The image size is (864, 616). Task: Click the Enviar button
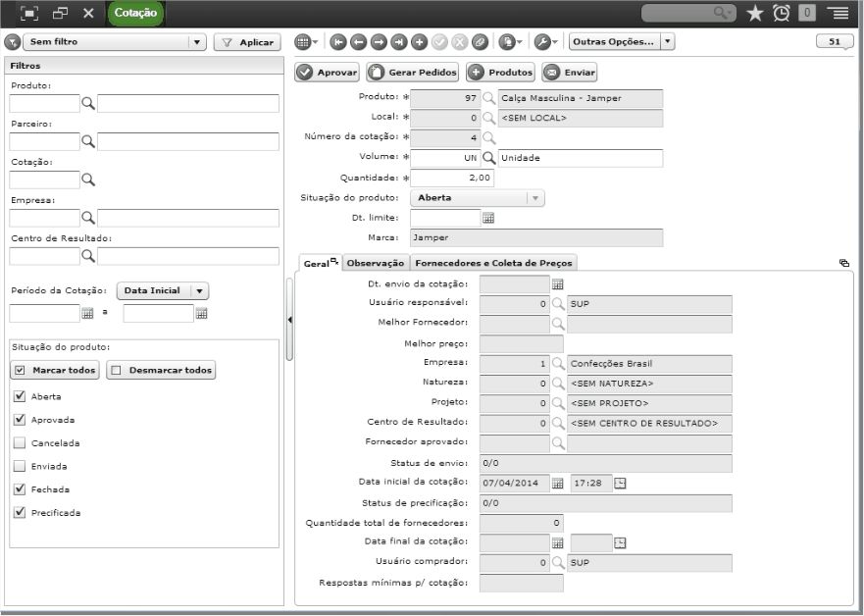click(569, 73)
